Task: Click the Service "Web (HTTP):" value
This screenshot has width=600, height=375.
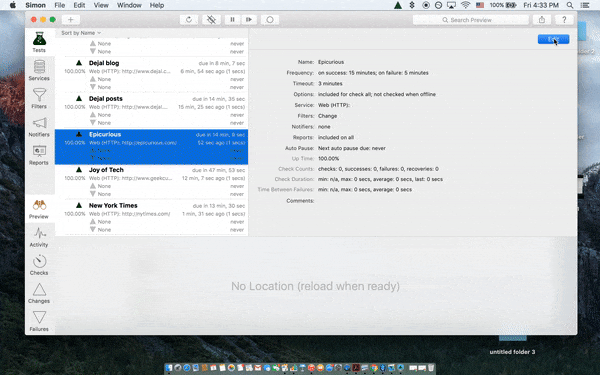Action: click(x=334, y=105)
